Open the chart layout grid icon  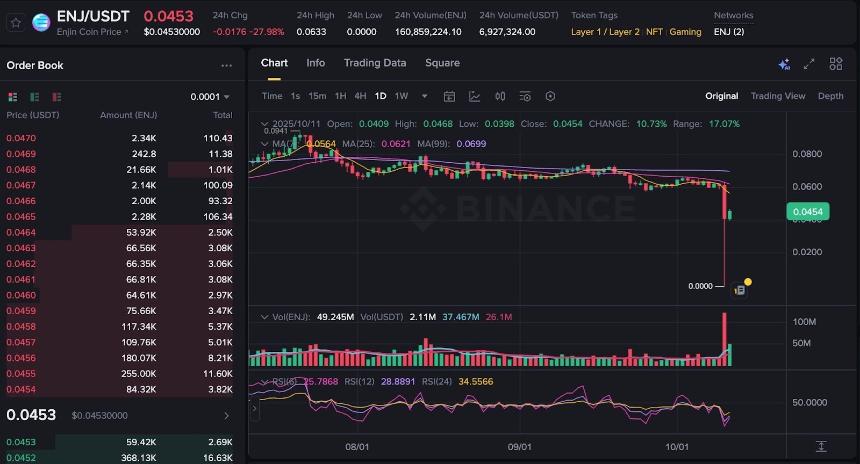tap(836, 63)
